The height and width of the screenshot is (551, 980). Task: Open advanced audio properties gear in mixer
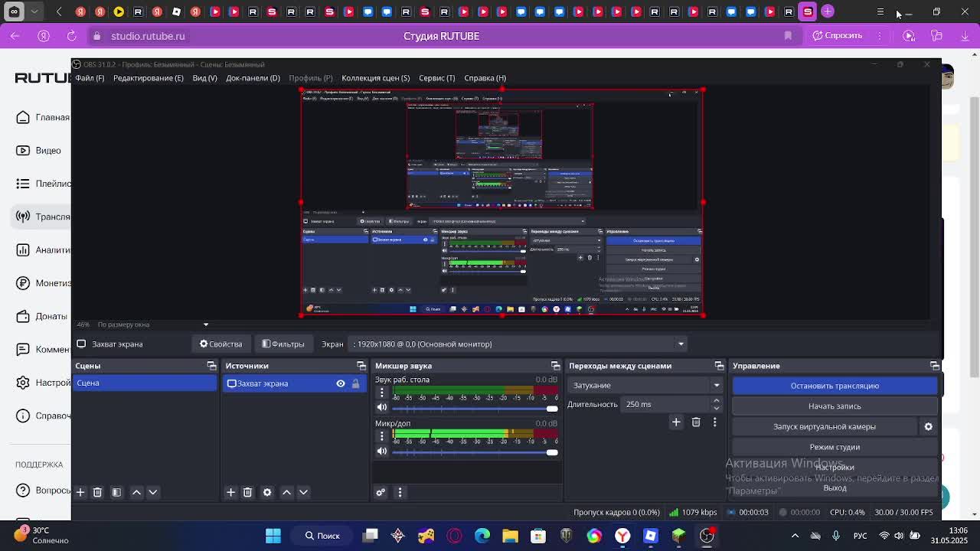pos(381,492)
